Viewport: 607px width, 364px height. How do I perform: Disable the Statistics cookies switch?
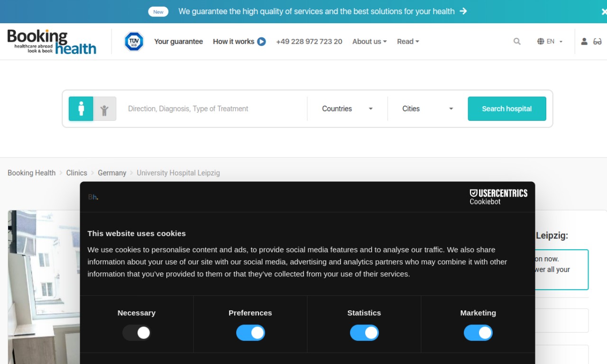point(364,333)
